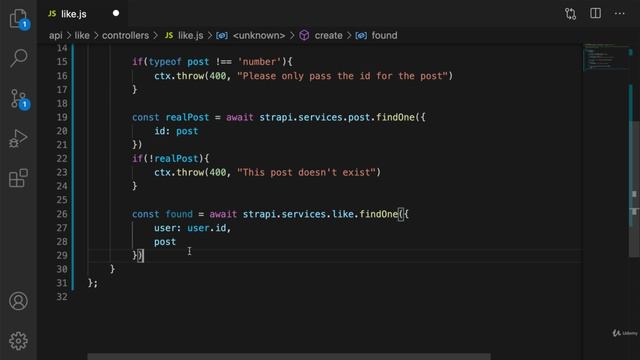Open the Search view icon
The width and height of the screenshot is (640, 360).
[19, 58]
